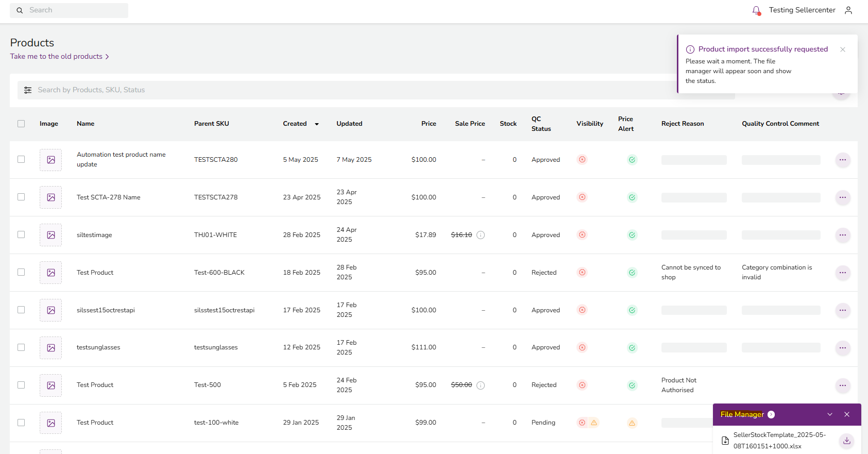Toggle visibility for testsunglasses
Screen dimensions: 868x454
582,348
